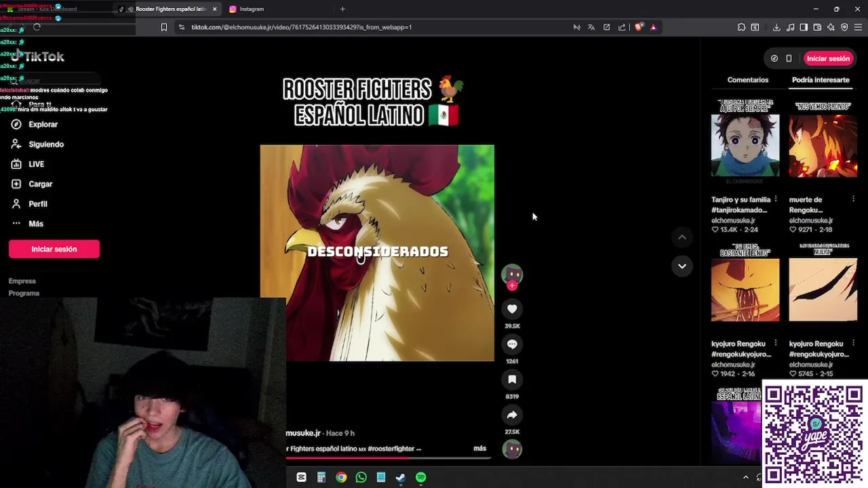The image size is (868, 488).
Task: Open the Leo AI sparkle icon
Action: 831,27
